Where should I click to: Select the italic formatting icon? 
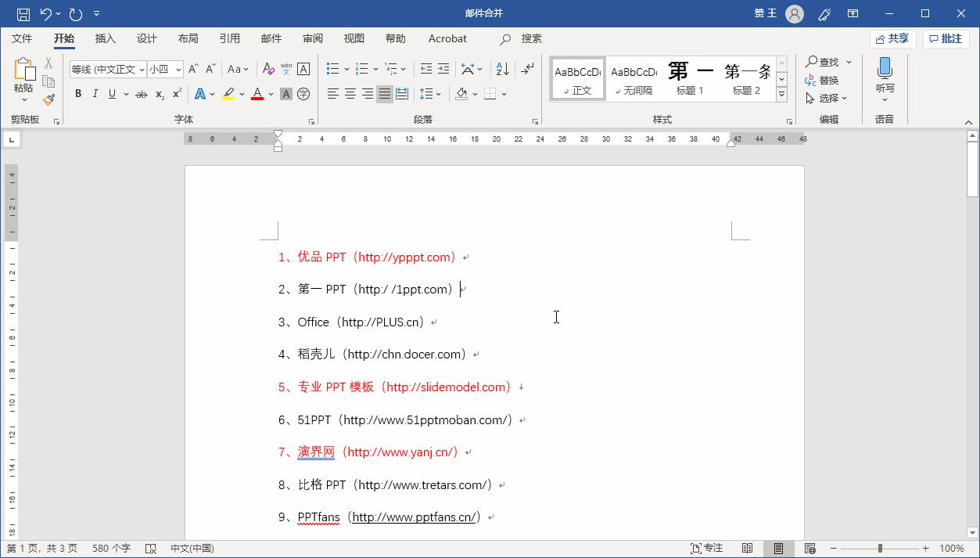click(x=95, y=93)
